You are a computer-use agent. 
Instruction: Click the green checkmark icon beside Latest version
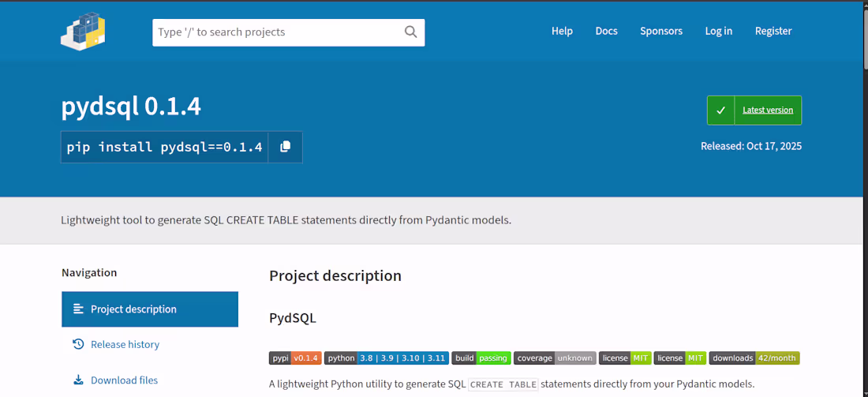pos(720,110)
